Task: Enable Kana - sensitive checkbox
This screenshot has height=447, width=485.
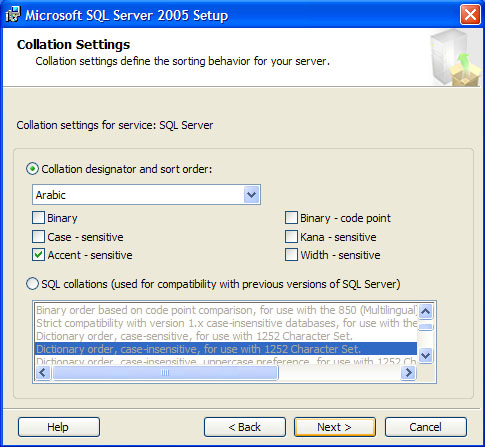Action: click(x=291, y=237)
